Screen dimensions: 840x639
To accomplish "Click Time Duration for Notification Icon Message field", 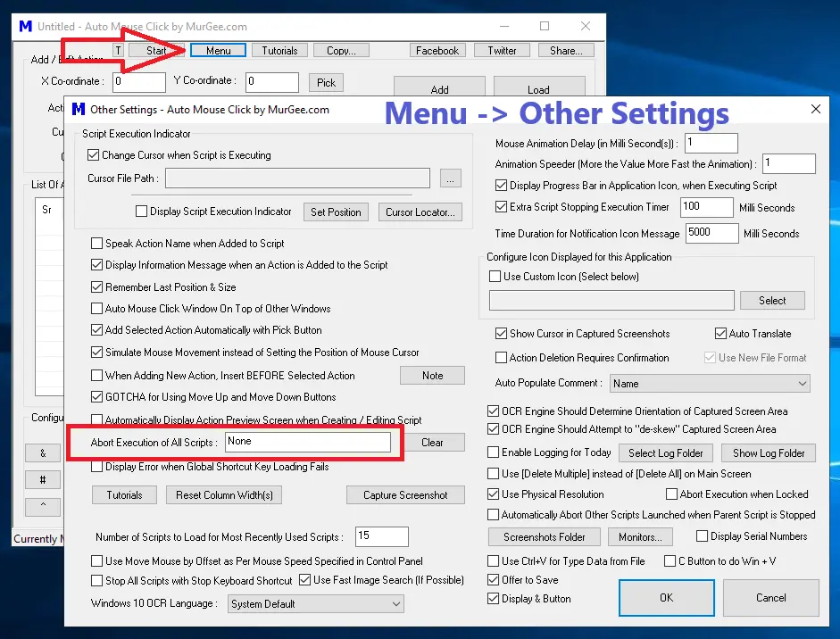I will coord(711,233).
